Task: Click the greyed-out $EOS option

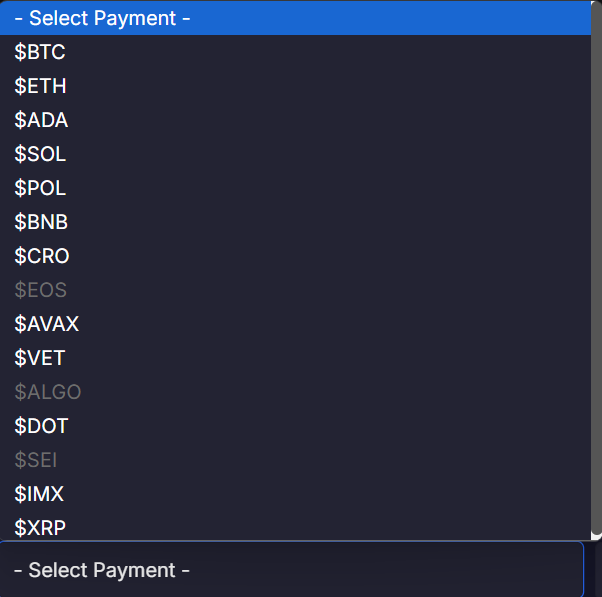Action: click(x=295, y=290)
